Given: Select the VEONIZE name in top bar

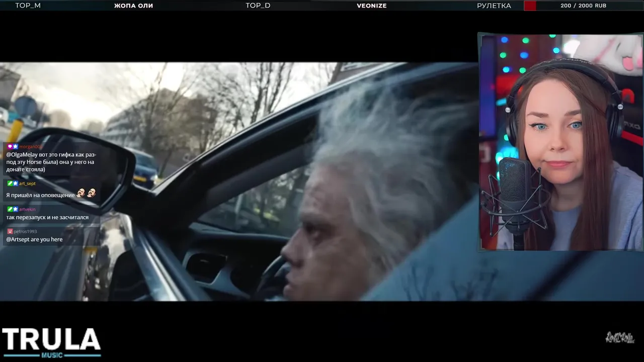Looking at the screenshot, I should click(x=372, y=6).
